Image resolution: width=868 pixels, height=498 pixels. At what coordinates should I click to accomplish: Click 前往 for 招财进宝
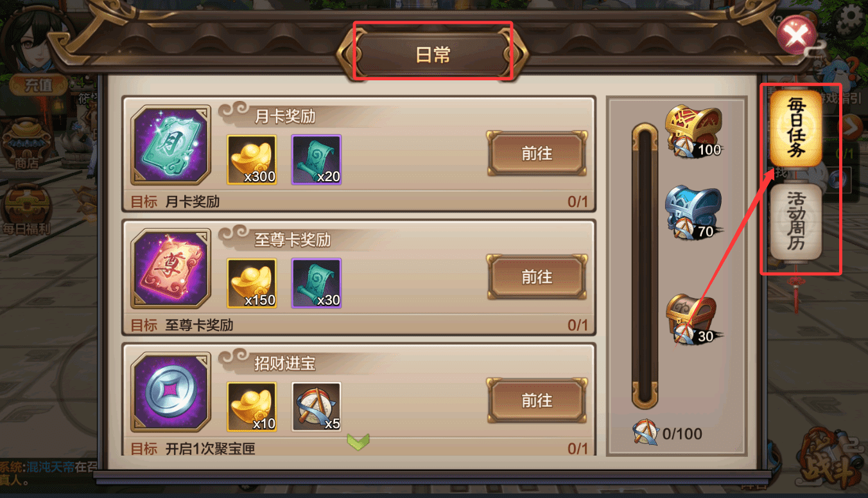(x=537, y=400)
